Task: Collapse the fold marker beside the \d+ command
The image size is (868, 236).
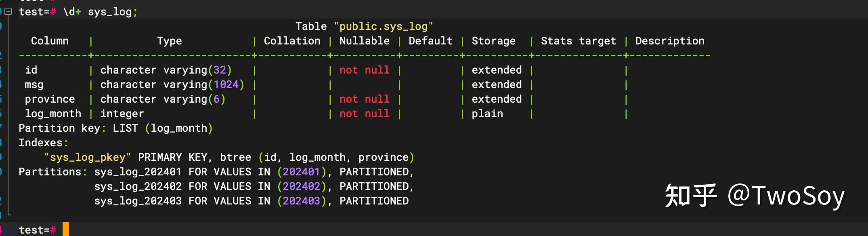Action: click(x=8, y=12)
